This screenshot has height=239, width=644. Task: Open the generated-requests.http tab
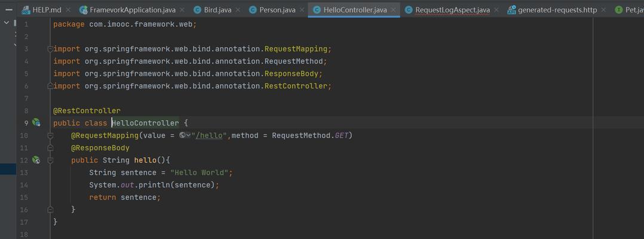coord(557,10)
